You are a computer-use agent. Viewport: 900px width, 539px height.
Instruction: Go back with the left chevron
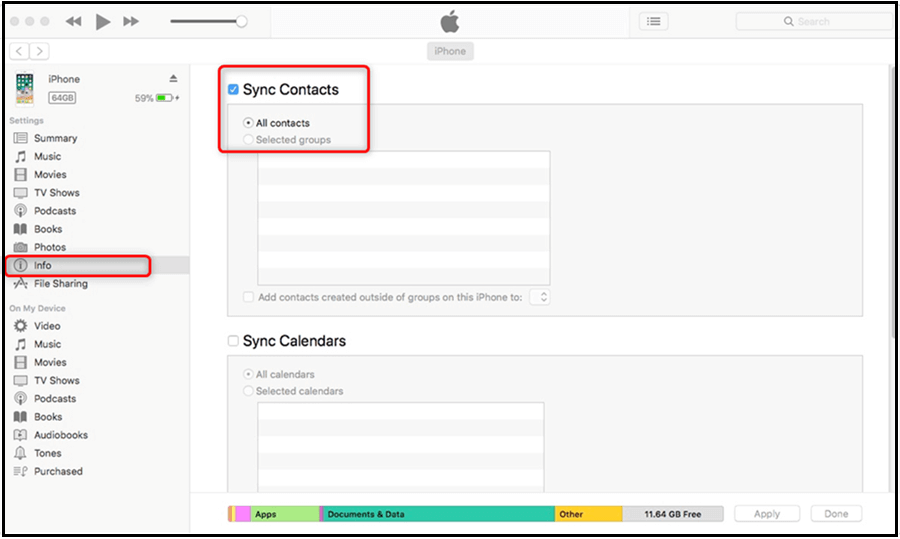point(21,51)
